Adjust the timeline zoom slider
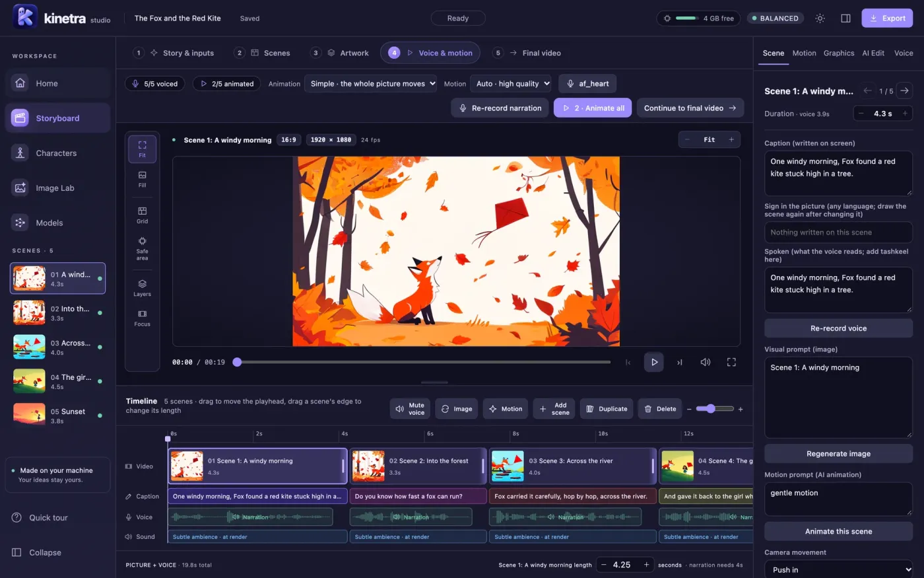Viewport: 924px width, 578px height. tap(715, 409)
